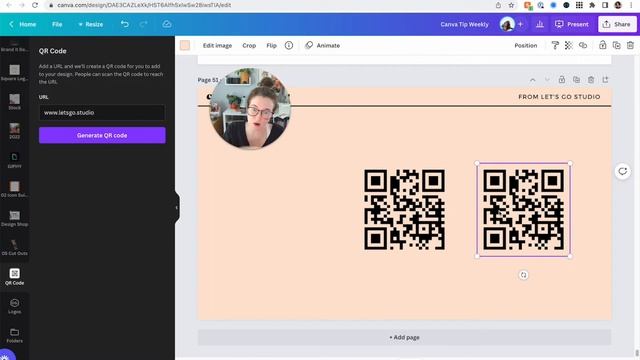Click the rotate handle below selected QR
Screen dimensions: 640x360
click(524, 275)
